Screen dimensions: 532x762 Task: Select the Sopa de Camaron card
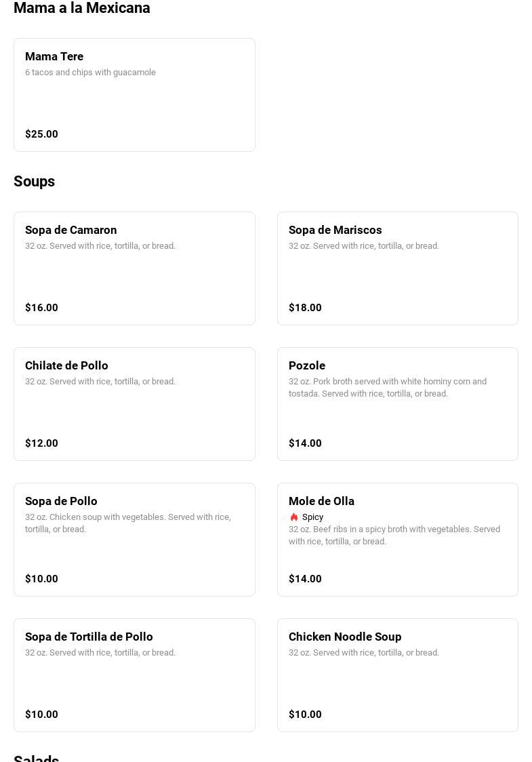point(134,268)
